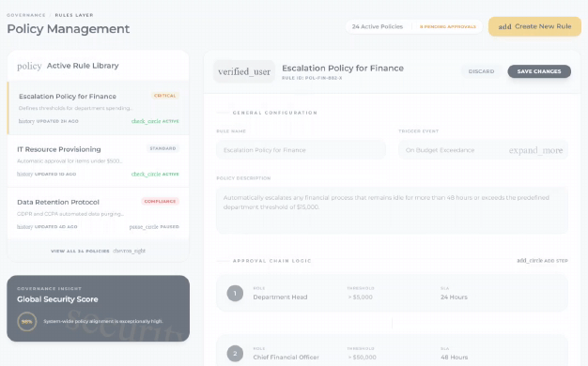
Task: Open the Trigger Event dropdown
Action: 483,150
